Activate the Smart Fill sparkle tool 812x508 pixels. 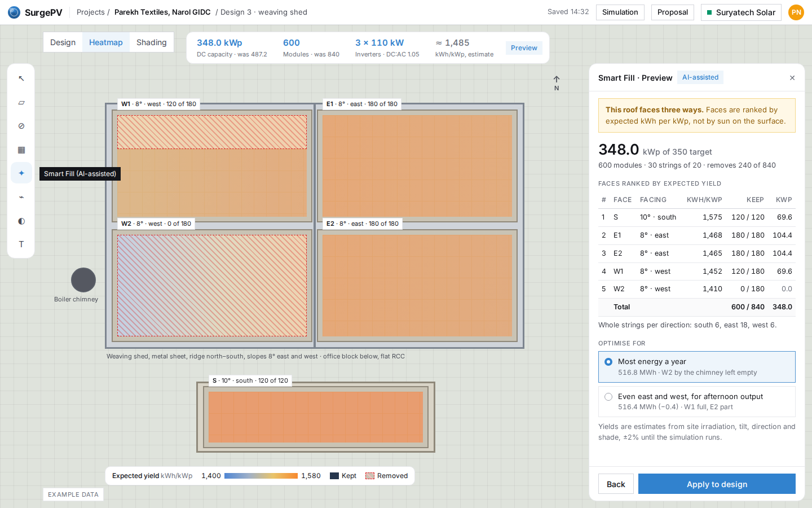[x=21, y=173]
